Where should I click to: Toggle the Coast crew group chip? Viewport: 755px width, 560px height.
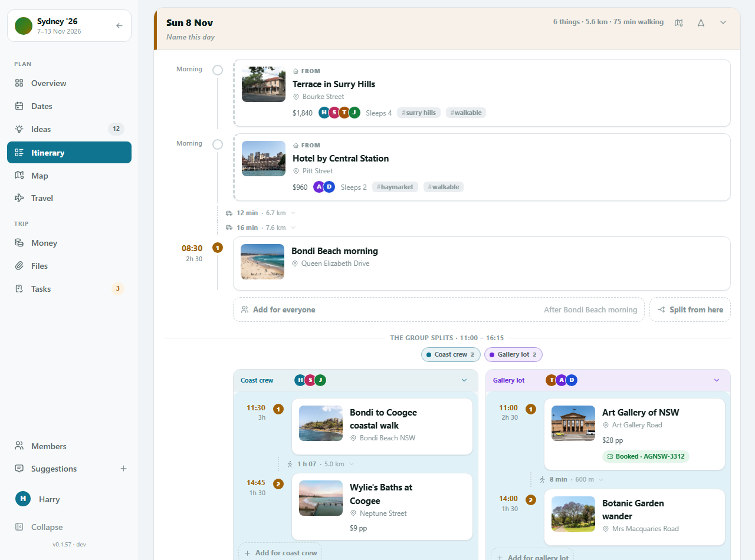(x=451, y=354)
